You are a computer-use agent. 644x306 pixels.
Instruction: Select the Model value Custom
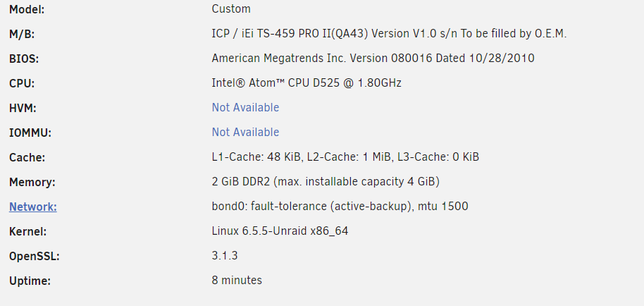click(231, 8)
